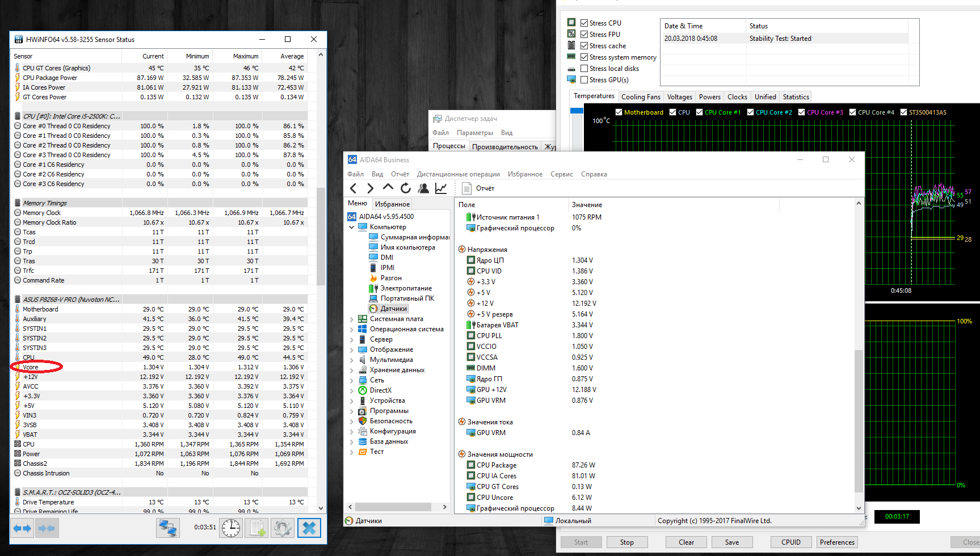Open Дистанционные операции menu in AIDA64

pos(459,174)
